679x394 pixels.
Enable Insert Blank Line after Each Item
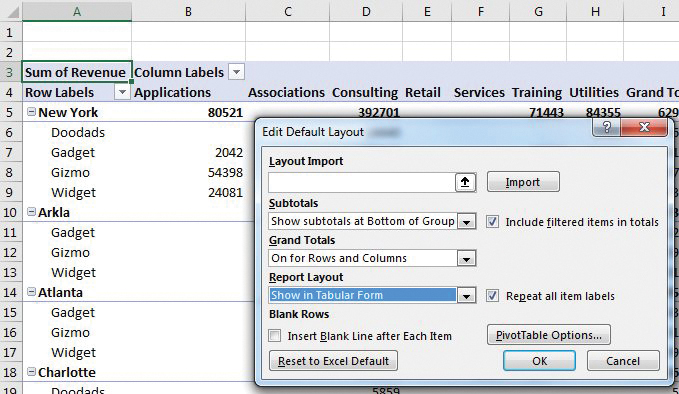275,336
